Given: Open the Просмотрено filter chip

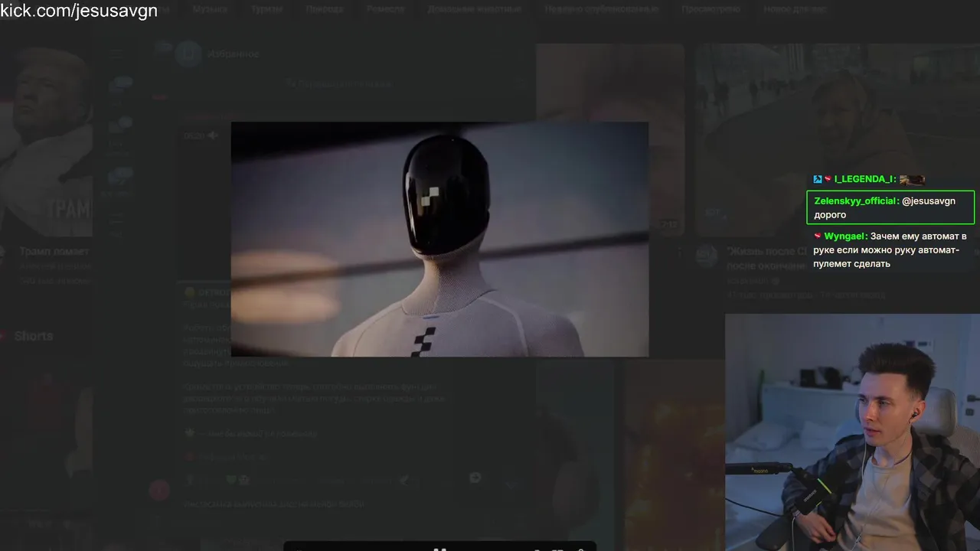Looking at the screenshot, I should [x=710, y=9].
